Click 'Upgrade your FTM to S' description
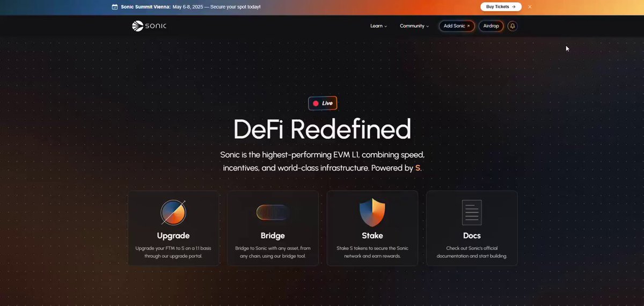This screenshot has width=644, height=306. (x=173, y=252)
